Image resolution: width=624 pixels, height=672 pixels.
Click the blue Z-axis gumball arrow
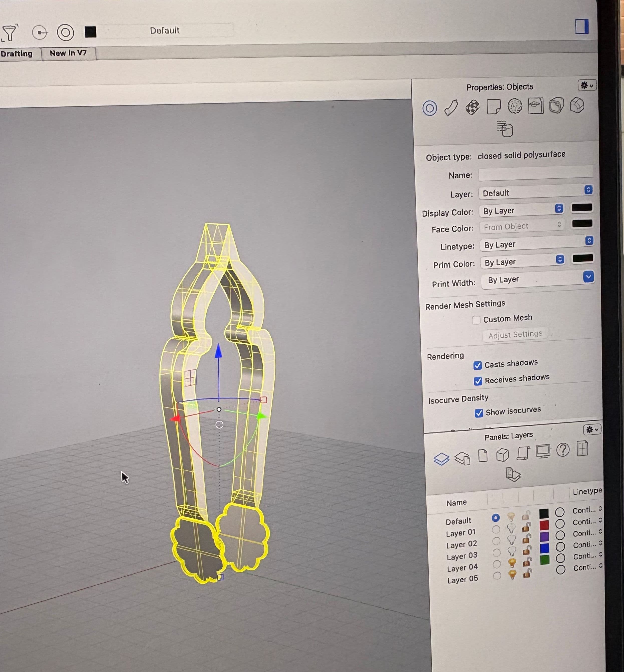click(218, 351)
